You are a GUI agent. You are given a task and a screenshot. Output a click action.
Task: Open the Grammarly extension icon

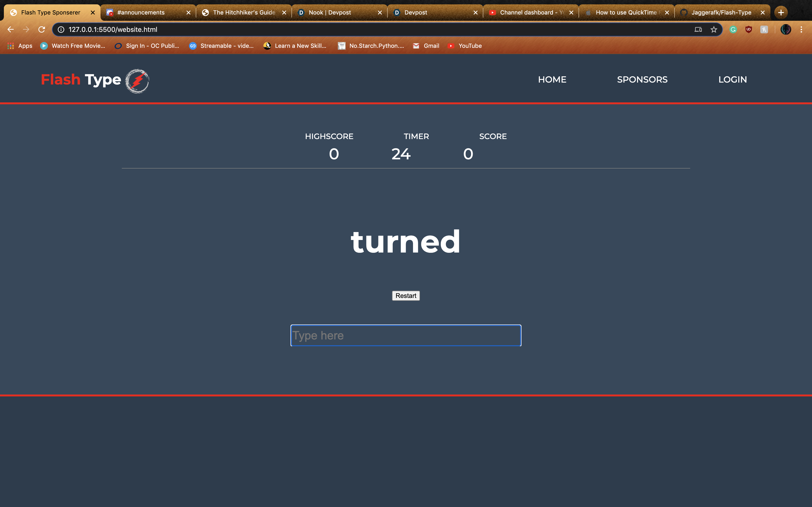[x=733, y=29]
